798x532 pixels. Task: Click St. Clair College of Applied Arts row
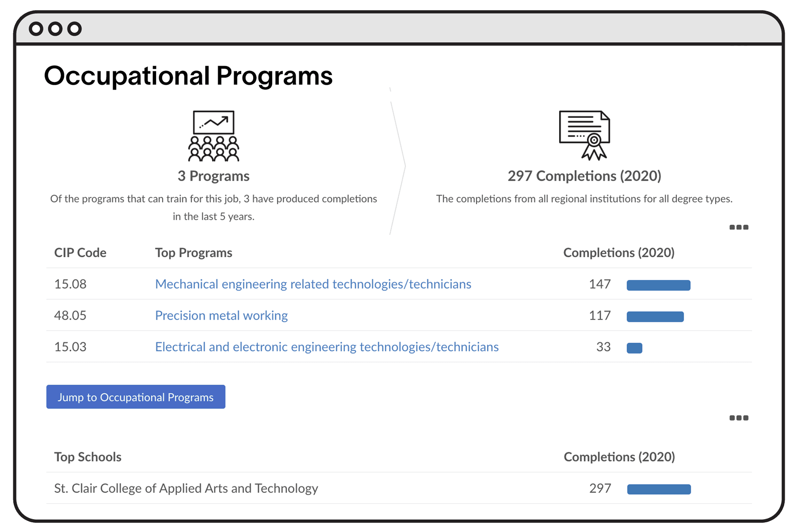[x=399, y=488]
